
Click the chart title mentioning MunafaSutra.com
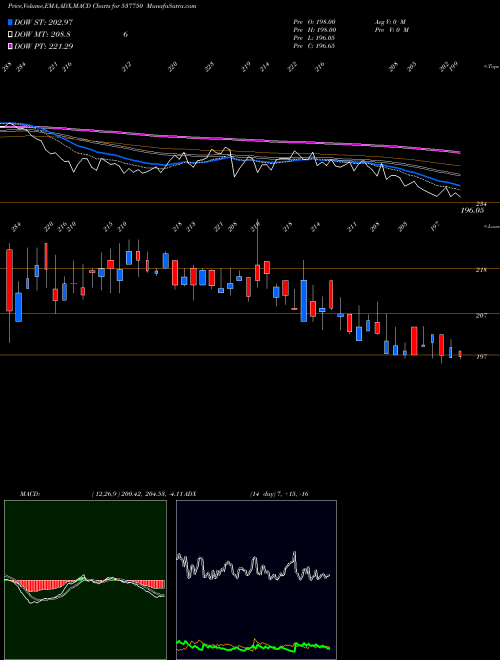[102, 6]
